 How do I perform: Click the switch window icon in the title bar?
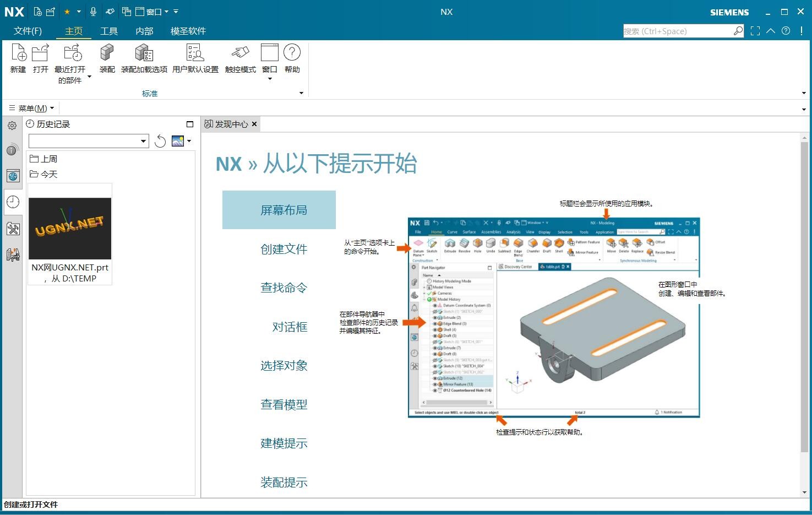(126, 12)
